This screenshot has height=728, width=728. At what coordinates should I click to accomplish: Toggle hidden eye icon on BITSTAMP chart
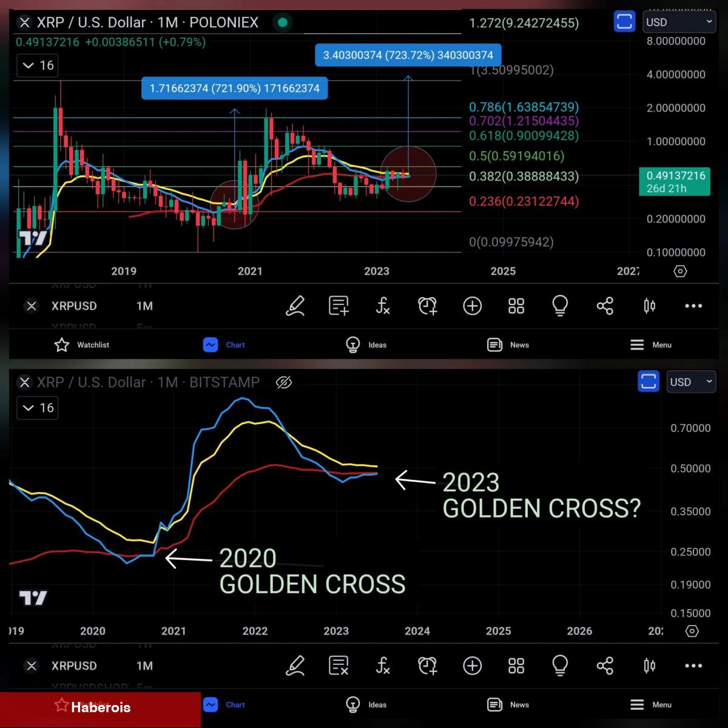pos(284,382)
